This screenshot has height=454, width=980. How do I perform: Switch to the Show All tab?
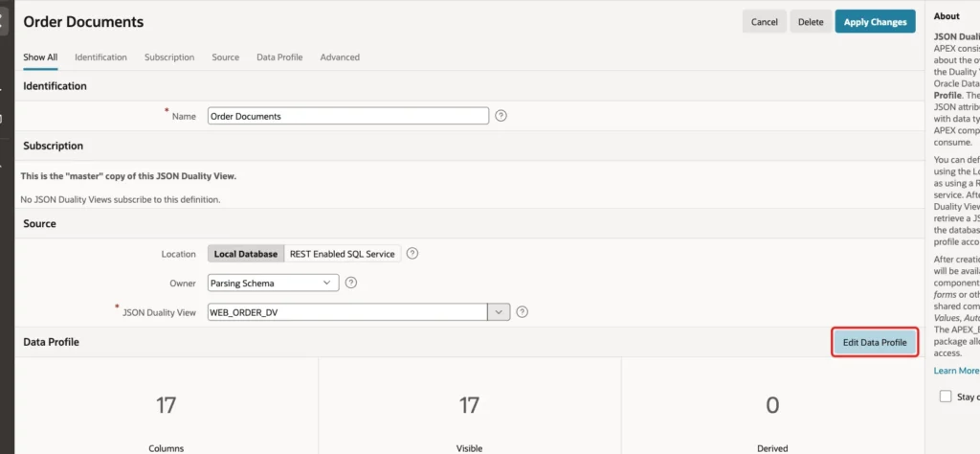point(40,57)
